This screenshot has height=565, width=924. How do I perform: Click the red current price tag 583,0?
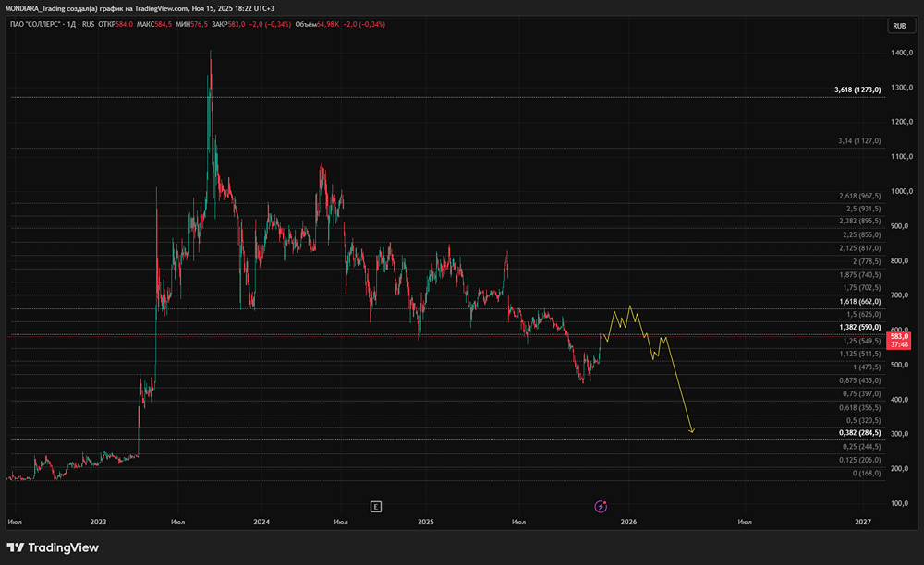tap(899, 340)
